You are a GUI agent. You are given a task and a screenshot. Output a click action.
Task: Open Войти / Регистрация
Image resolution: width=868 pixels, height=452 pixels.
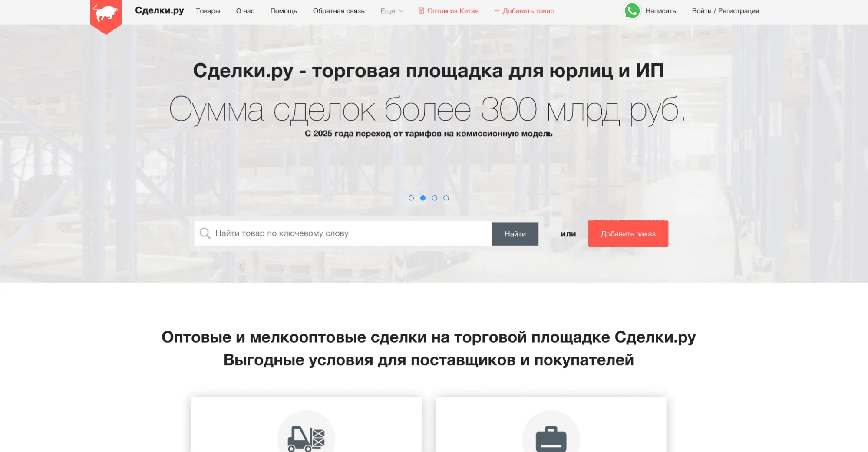(x=726, y=10)
